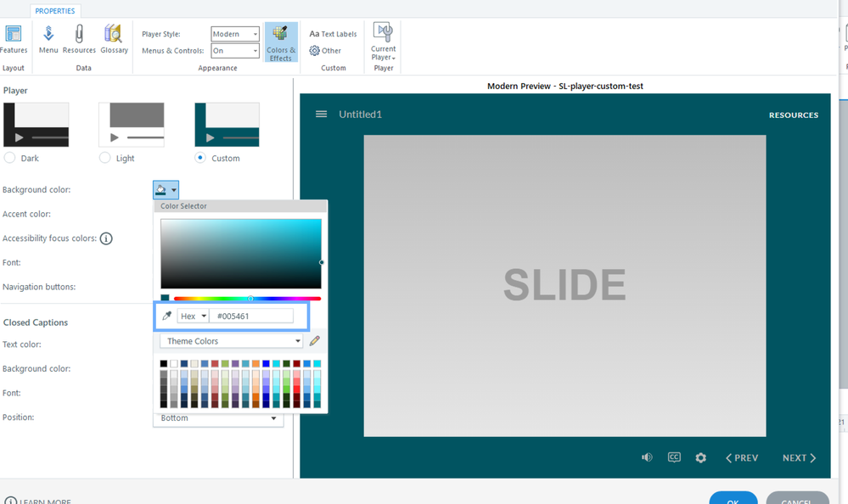Viewport: 848px width, 504px height.
Task: Expand the Theme Colors dropdown
Action: point(231,341)
